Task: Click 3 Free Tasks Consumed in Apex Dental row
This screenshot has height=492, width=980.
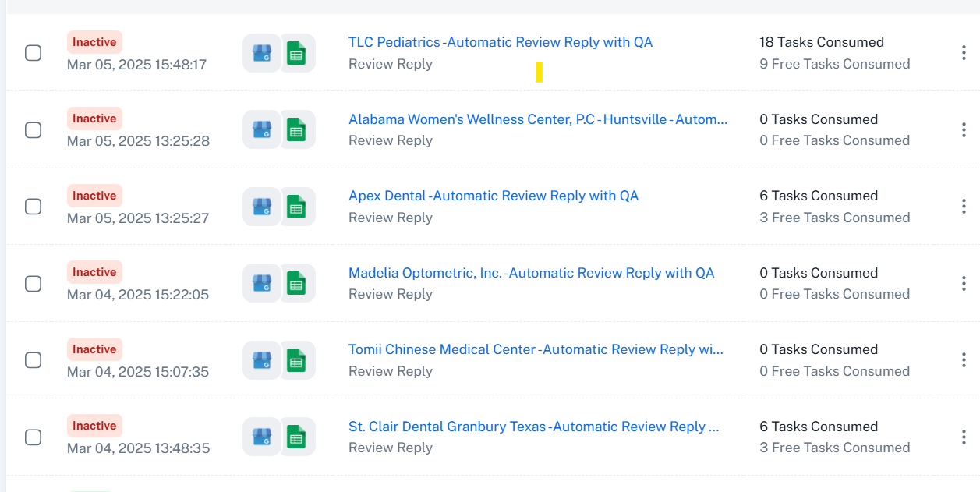Action: click(835, 218)
